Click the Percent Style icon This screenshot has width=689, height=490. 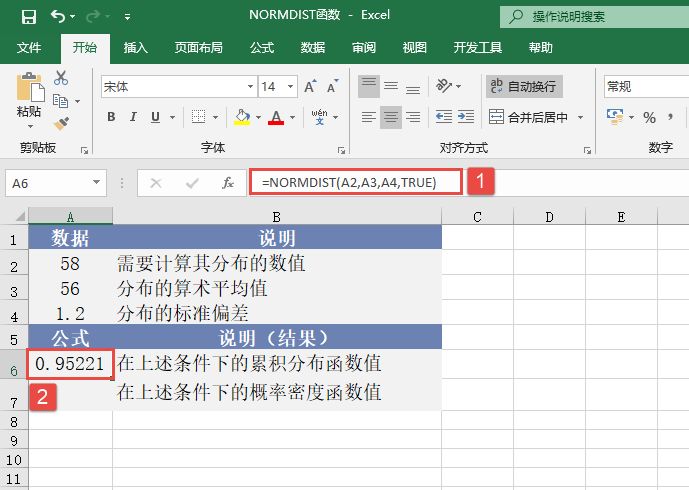pyautogui.click(x=649, y=118)
